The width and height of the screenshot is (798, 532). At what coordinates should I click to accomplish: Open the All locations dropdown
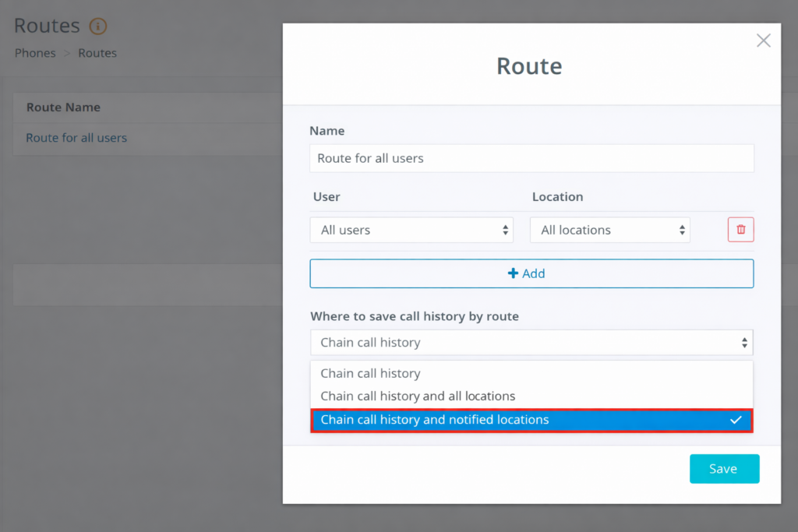tap(609, 231)
